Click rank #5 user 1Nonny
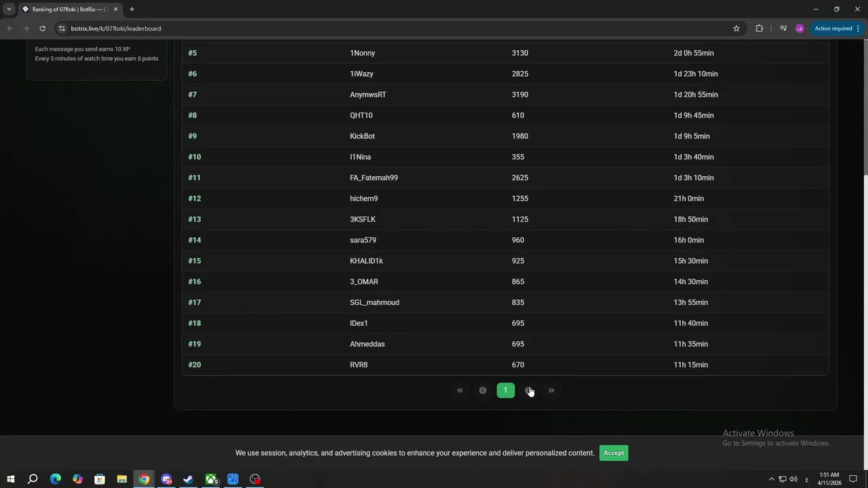The image size is (868, 488). point(362,53)
